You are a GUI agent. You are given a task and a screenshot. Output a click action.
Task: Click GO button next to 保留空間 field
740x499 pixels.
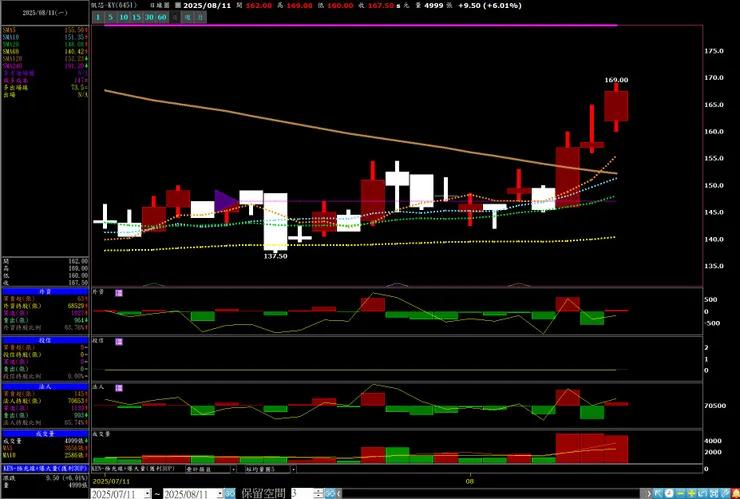pos(330,494)
